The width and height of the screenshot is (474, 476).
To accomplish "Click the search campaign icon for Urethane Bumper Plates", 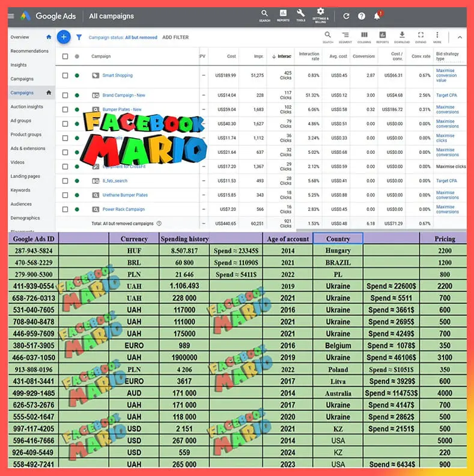I will [96, 195].
